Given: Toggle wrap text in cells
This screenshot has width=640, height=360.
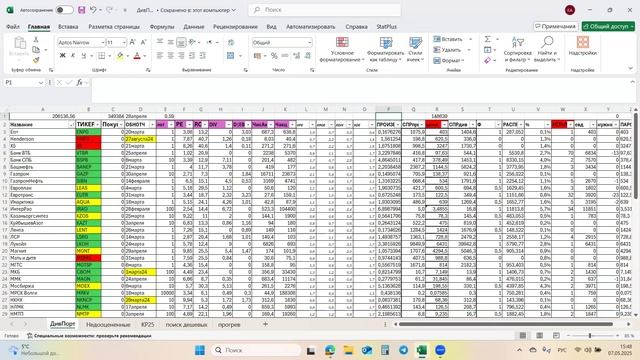Looking at the screenshot, I should point(231,42).
